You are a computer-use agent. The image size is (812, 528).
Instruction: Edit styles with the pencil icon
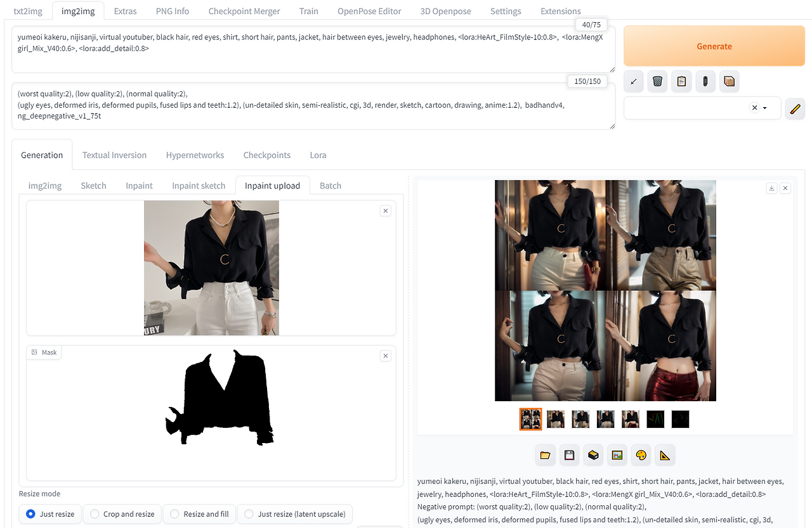[795, 108]
